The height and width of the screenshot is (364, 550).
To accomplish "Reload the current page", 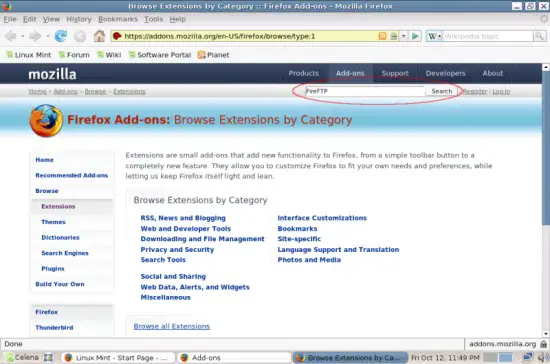I will tap(60, 36).
